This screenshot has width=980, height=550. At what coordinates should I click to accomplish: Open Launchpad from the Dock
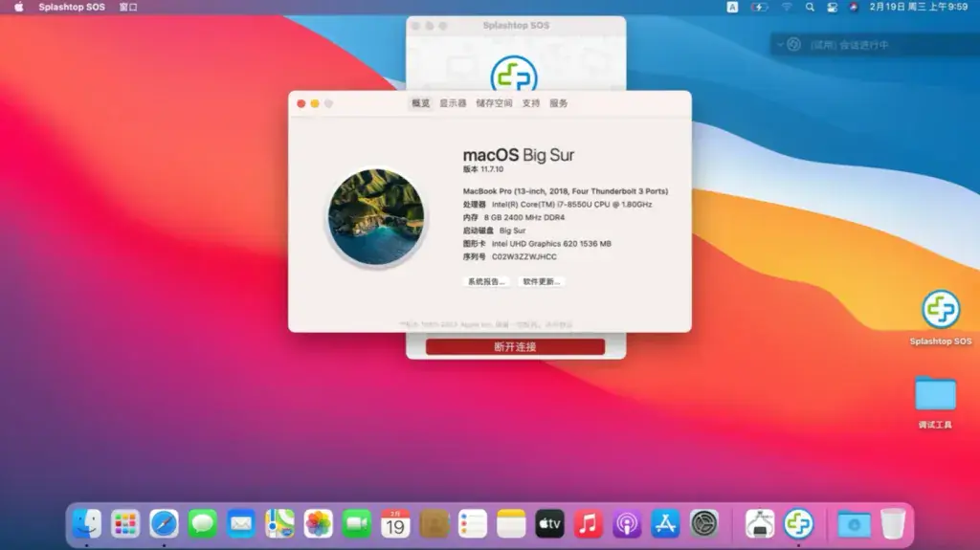(125, 524)
